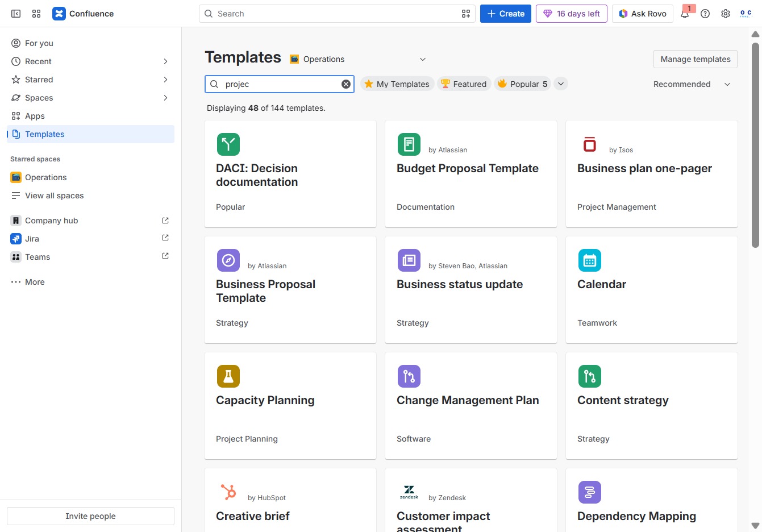Click the 16 days left trial button
The width and height of the screenshot is (762, 532).
click(572, 14)
